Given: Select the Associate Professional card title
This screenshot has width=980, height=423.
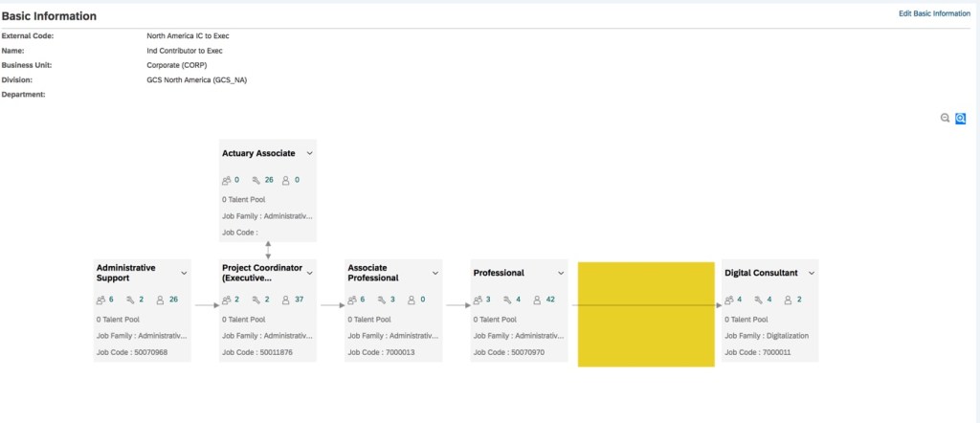Looking at the screenshot, I should tap(372, 273).
